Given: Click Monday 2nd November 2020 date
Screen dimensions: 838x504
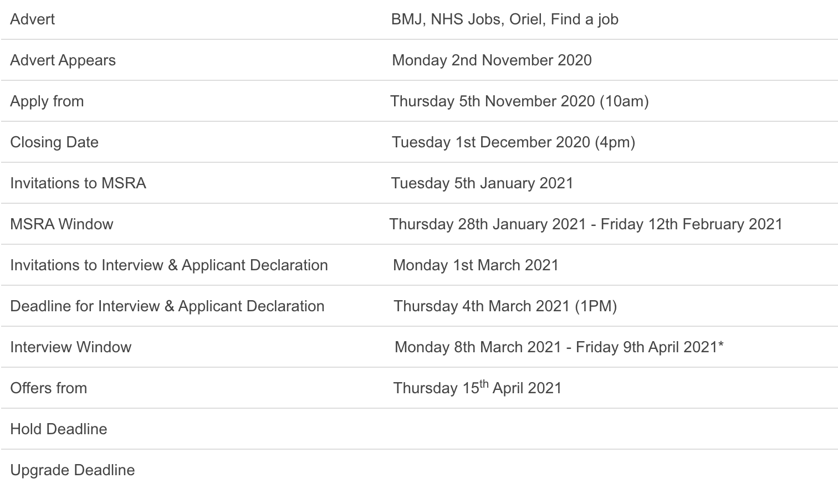Looking at the screenshot, I should click(492, 60).
